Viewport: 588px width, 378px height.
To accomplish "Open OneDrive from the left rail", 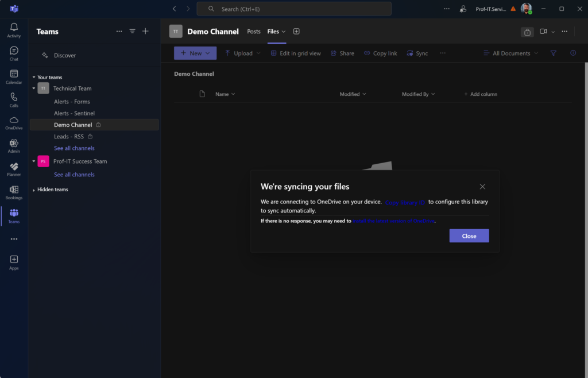I will pyautogui.click(x=14, y=122).
